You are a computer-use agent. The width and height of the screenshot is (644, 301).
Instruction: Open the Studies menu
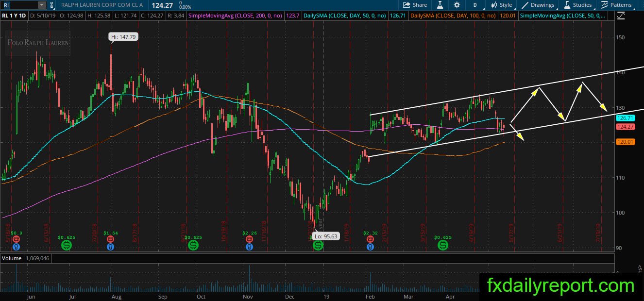[x=578, y=5]
